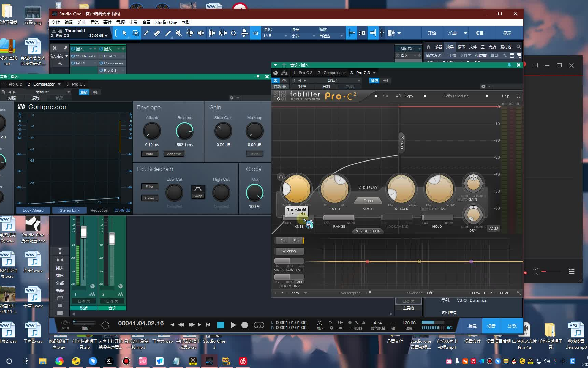The width and height of the screenshot is (588, 368).
Task: Select the Zoom tool
Action: click(233, 33)
